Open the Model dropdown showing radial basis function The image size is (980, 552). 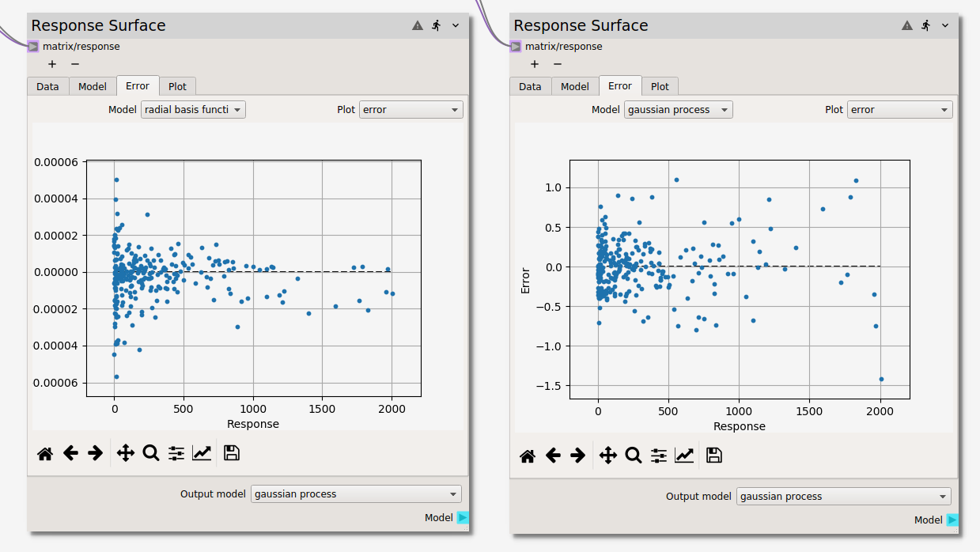pyautogui.click(x=193, y=110)
